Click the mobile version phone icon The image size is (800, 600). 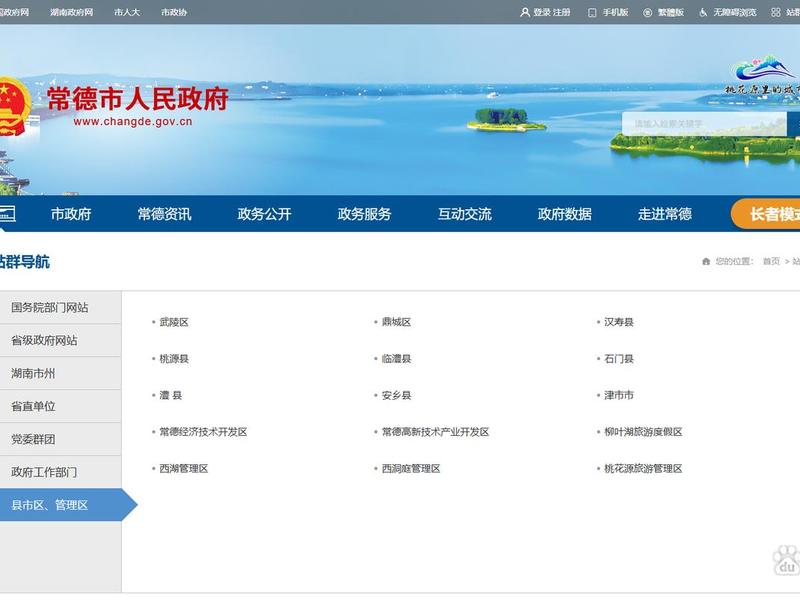coord(592,13)
